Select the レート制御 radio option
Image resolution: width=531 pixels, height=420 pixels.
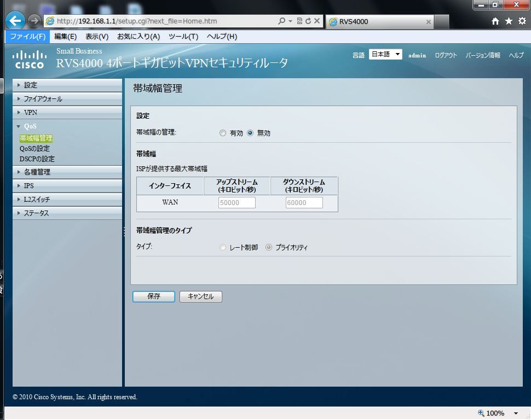point(222,247)
